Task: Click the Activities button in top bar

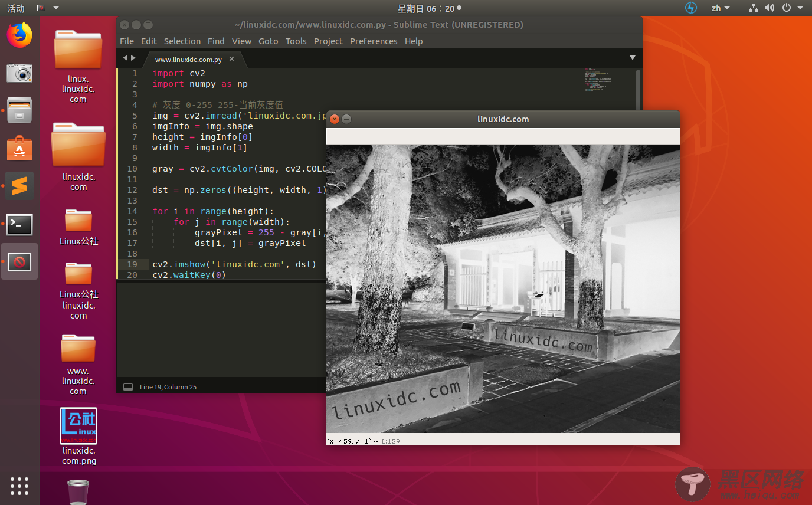Action: tap(16, 8)
